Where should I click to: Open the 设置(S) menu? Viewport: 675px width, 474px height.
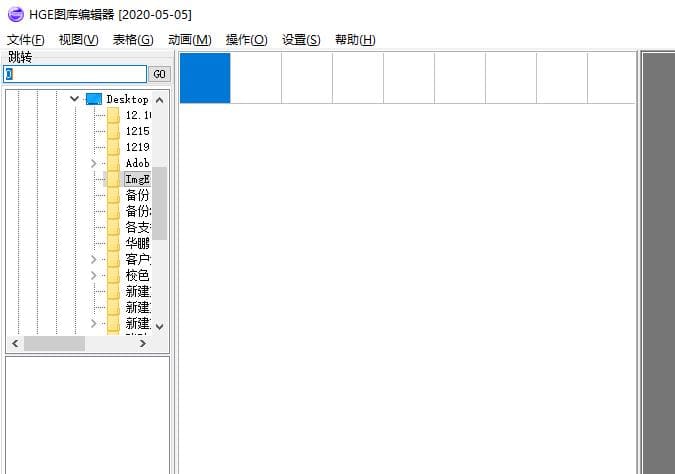tap(301, 40)
